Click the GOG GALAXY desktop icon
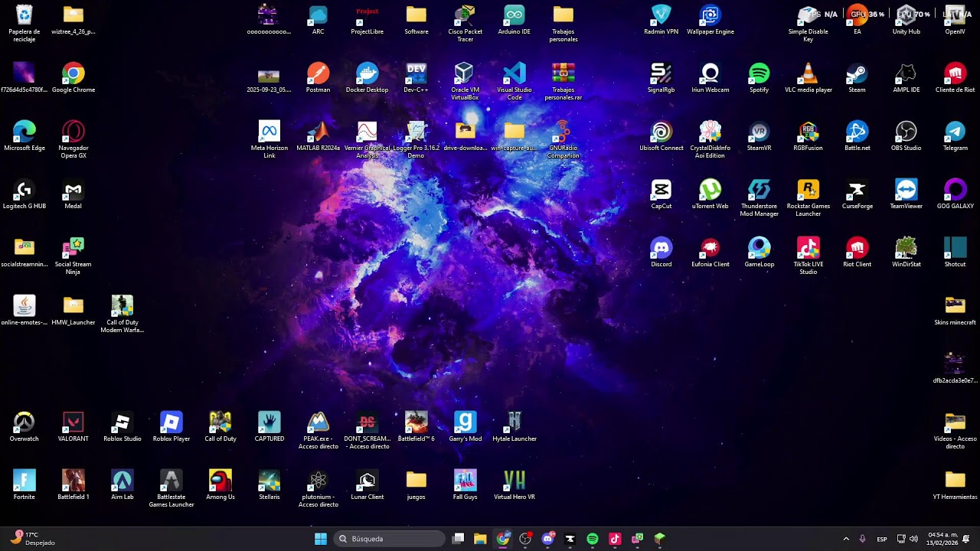 tap(955, 191)
